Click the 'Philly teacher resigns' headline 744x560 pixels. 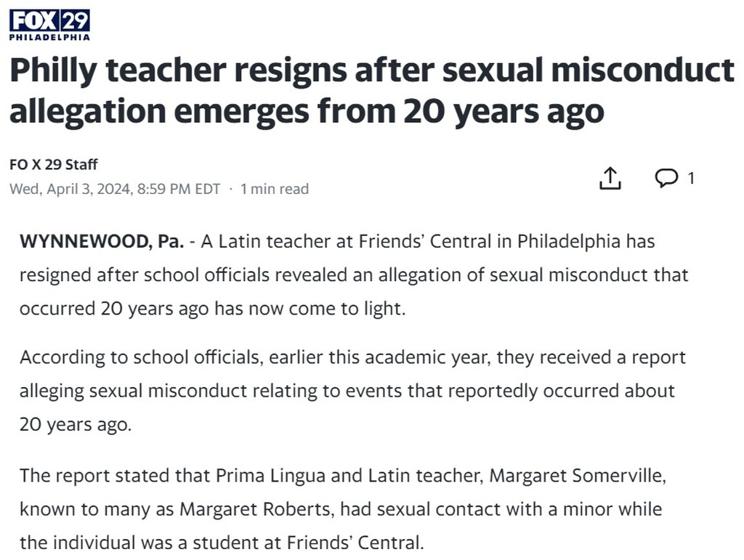372,90
